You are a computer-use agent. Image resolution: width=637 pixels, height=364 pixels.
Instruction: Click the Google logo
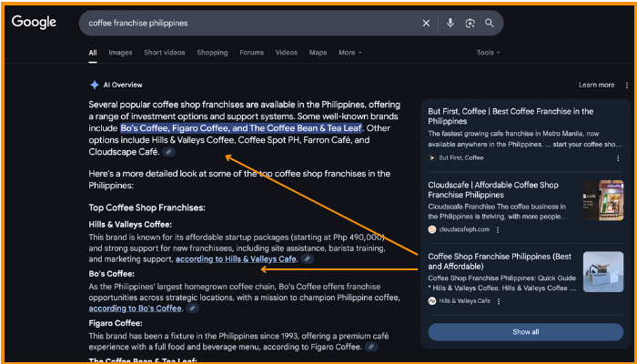click(34, 22)
